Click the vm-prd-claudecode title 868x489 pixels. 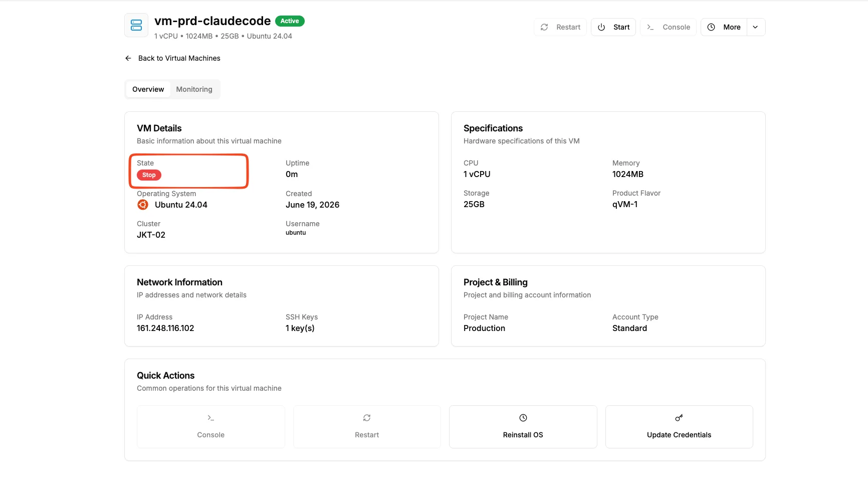212,21
